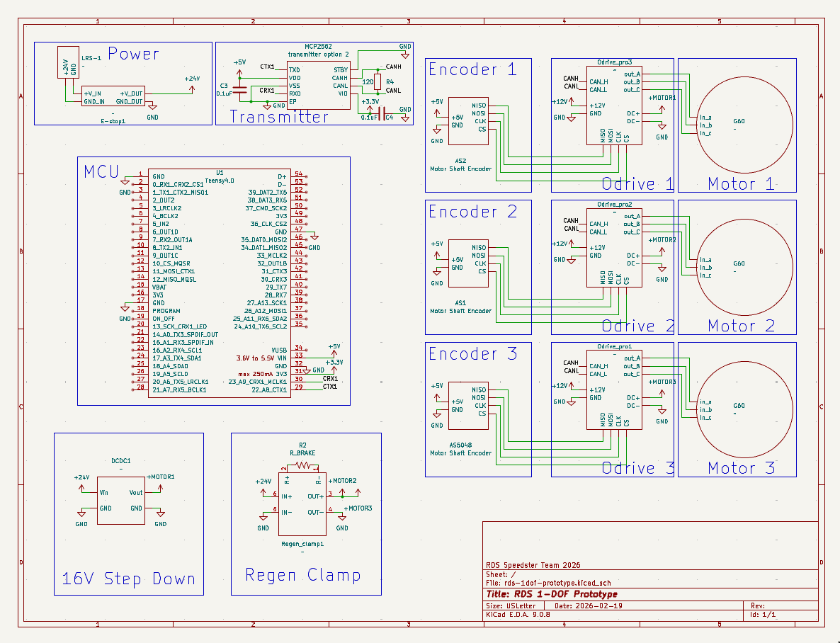This screenshot has width=840, height=643.
Task: Select capacitor C3 in Transmitter block
Action: (x=240, y=90)
